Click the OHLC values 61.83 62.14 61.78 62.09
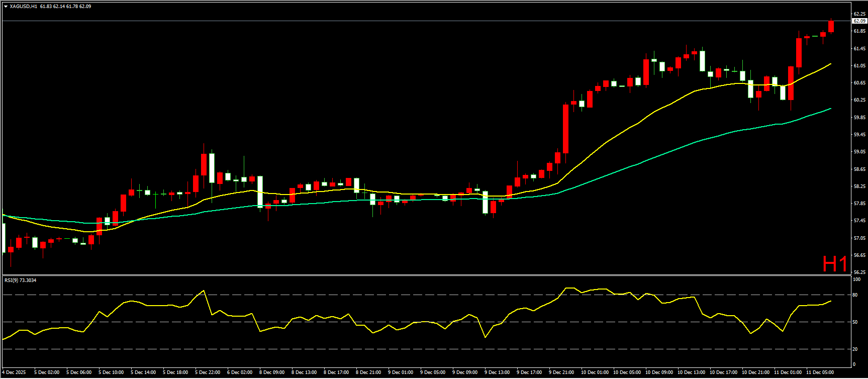The height and width of the screenshot is (379, 868). coord(65,7)
